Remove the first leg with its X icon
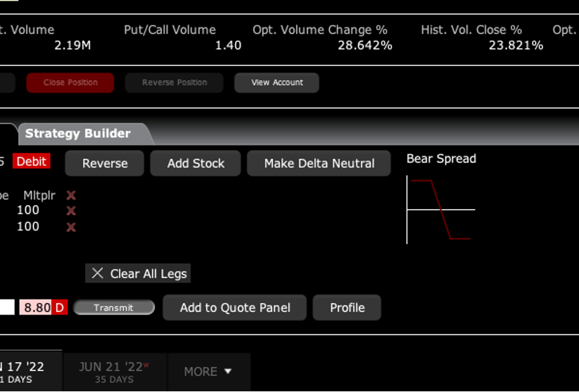Viewport: 579px width, 392px height. 71,211
